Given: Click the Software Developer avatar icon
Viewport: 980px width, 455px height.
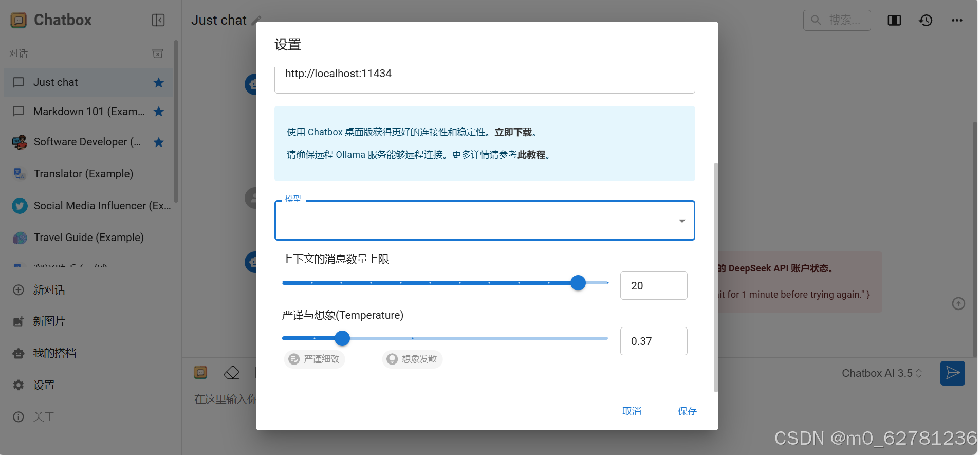Looking at the screenshot, I should pos(20,142).
